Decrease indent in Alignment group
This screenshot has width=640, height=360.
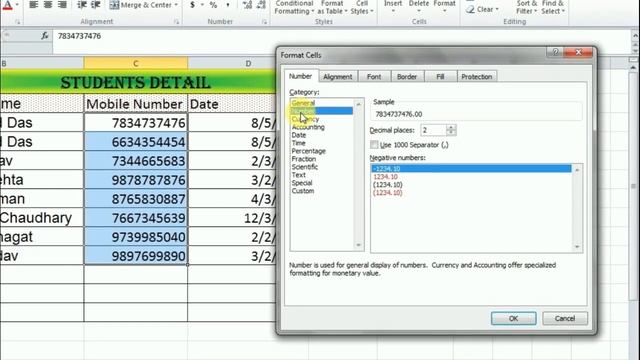click(82, 4)
